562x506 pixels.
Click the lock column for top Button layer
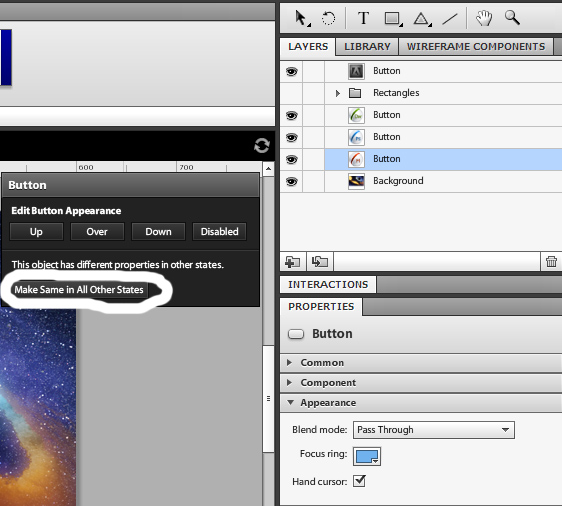click(x=313, y=72)
